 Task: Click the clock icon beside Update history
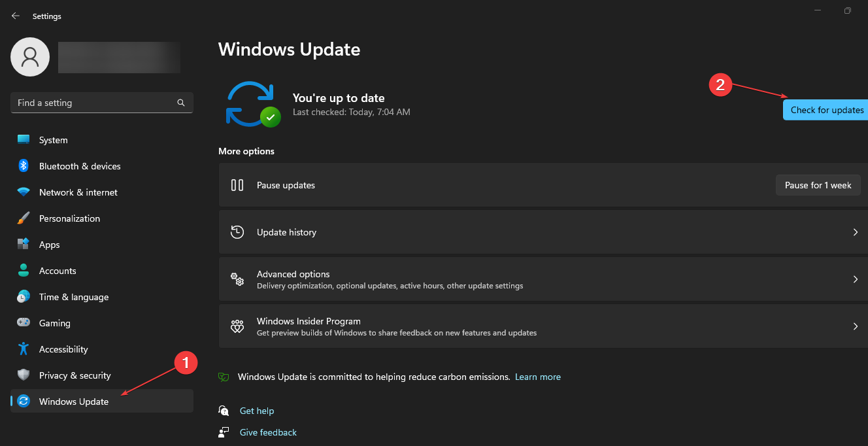pyautogui.click(x=236, y=232)
